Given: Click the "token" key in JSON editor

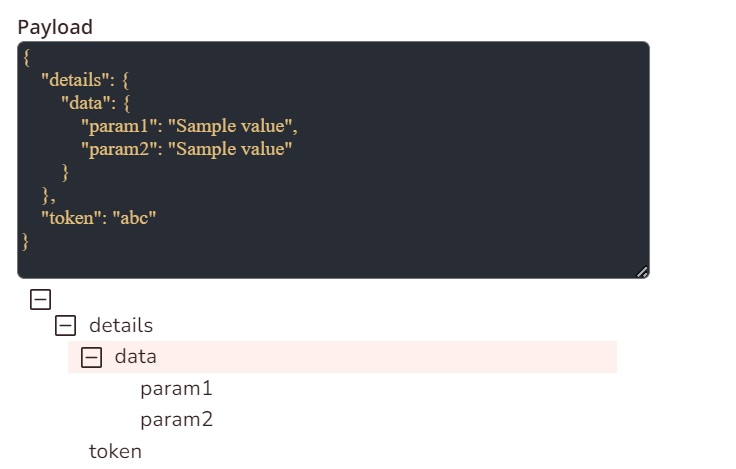Looking at the screenshot, I should pos(70,218).
